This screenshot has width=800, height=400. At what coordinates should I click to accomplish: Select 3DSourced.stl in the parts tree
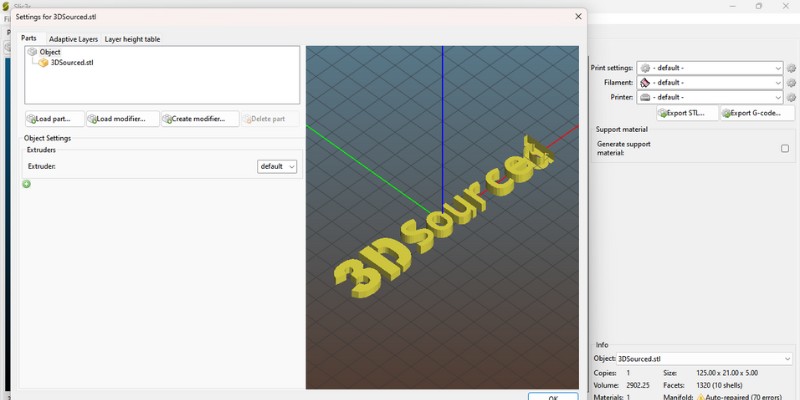pyautogui.click(x=72, y=62)
